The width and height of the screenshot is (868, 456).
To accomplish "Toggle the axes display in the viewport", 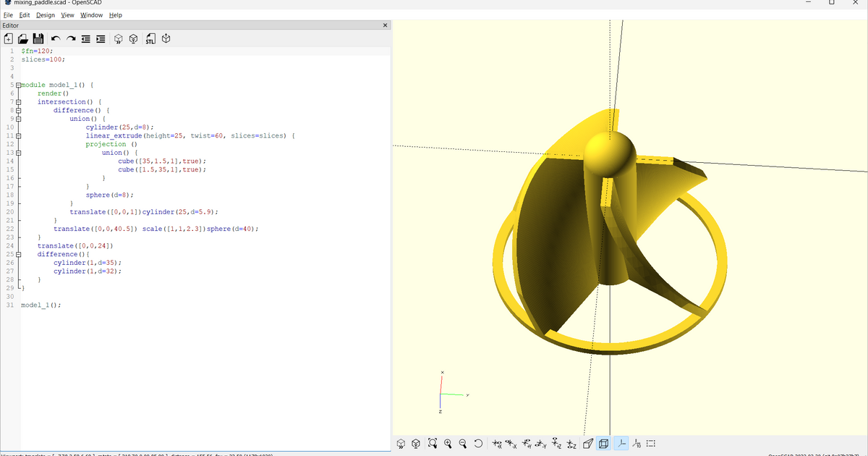I will (621, 443).
